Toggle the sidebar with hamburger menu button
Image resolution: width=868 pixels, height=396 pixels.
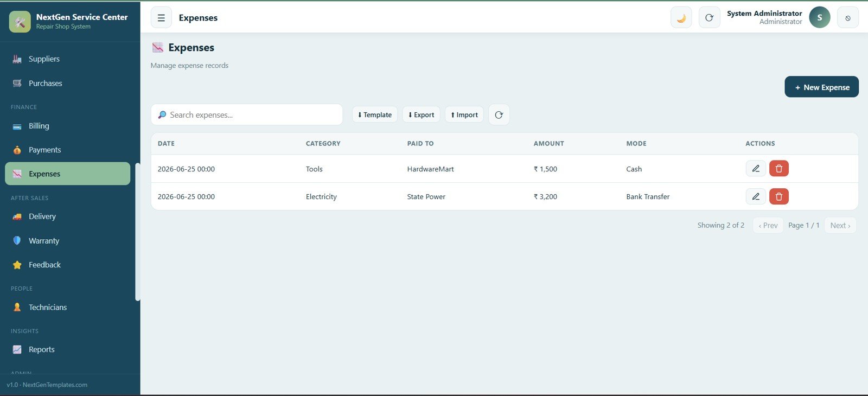coord(161,18)
